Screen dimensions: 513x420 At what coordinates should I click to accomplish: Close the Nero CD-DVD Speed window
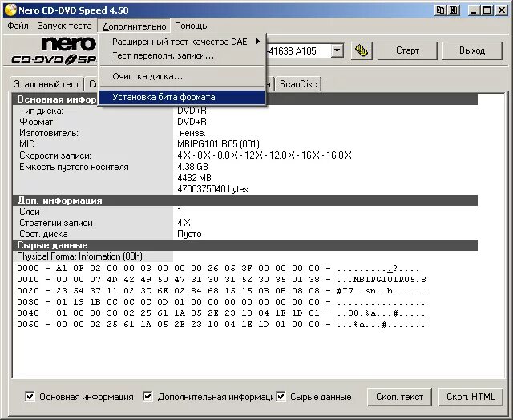(502, 10)
